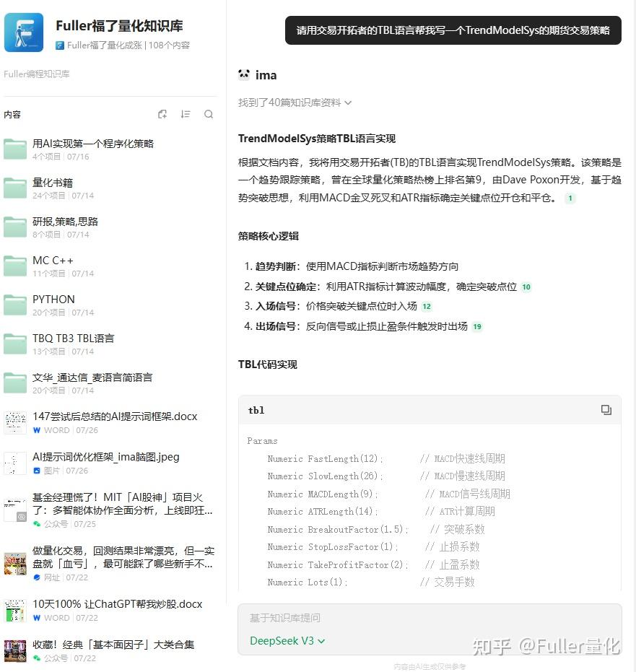Select the MC C++ folder
The height and width of the screenshot is (672, 636).
(x=53, y=261)
